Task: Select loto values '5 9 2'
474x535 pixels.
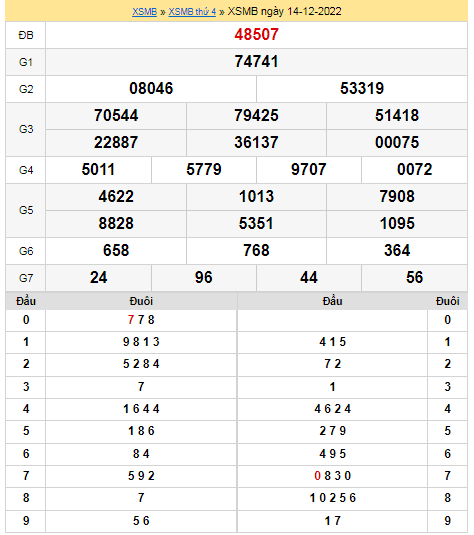Action: point(141,476)
